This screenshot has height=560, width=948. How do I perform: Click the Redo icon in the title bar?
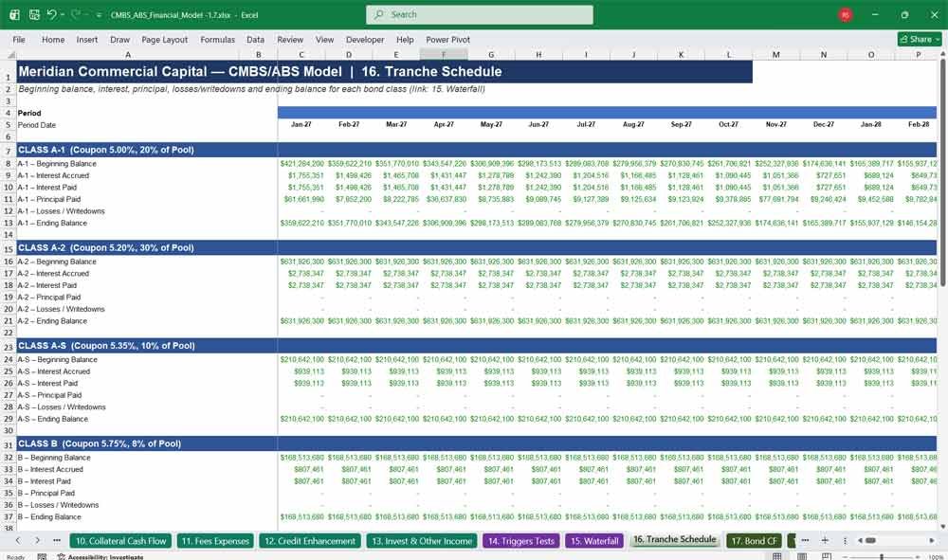[76, 14]
